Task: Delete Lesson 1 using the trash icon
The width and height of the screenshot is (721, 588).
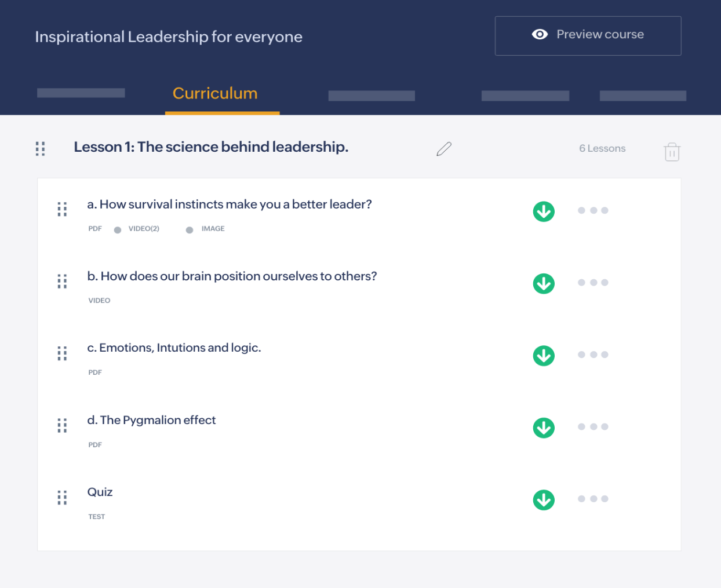Action: point(672,151)
